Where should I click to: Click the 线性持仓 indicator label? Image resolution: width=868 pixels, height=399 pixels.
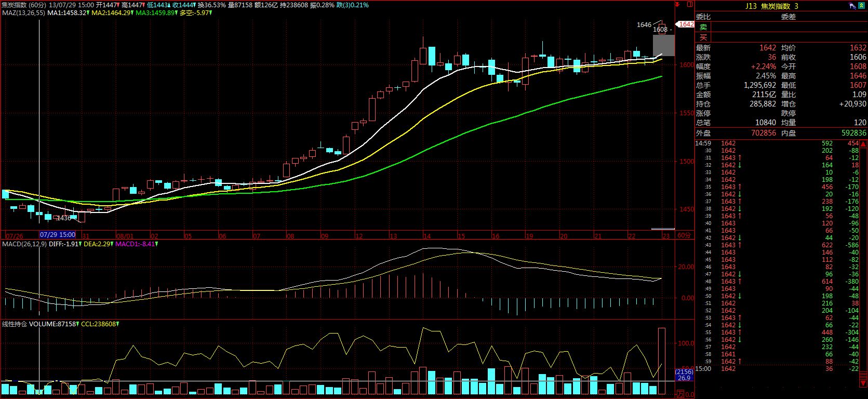tap(15, 324)
